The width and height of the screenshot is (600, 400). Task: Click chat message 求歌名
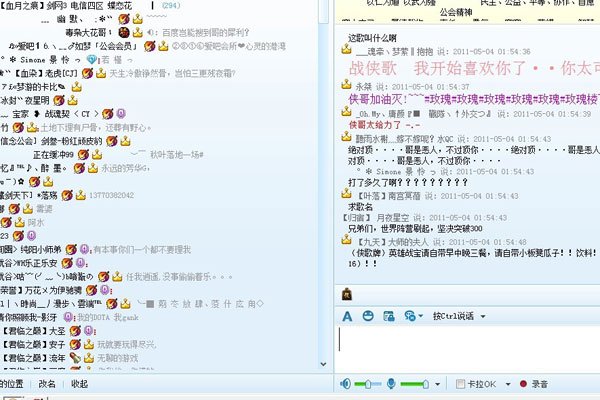point(360,207)
